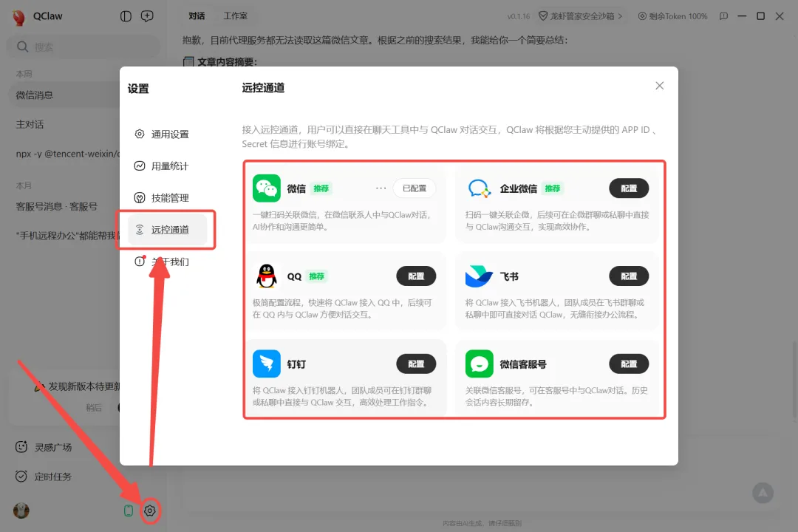
Task: Click the 推荐 tag beside 微信
Action: pyautogui.click(x=321, y=188)
